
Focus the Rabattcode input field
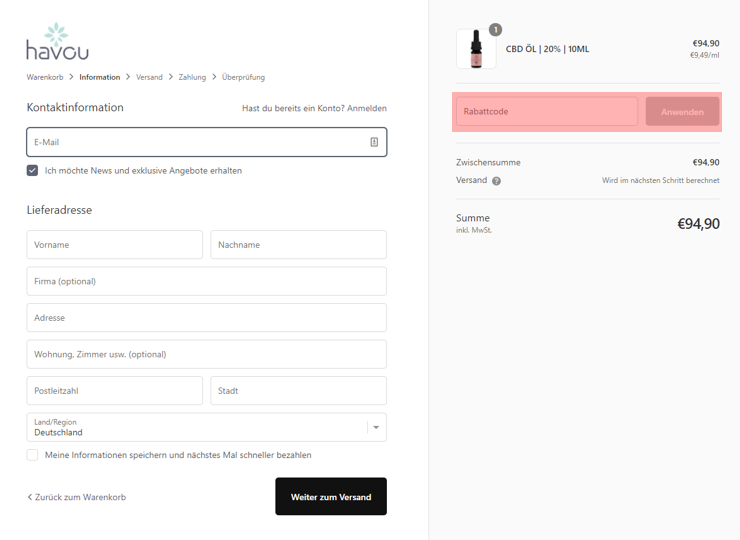pos(547,111)
